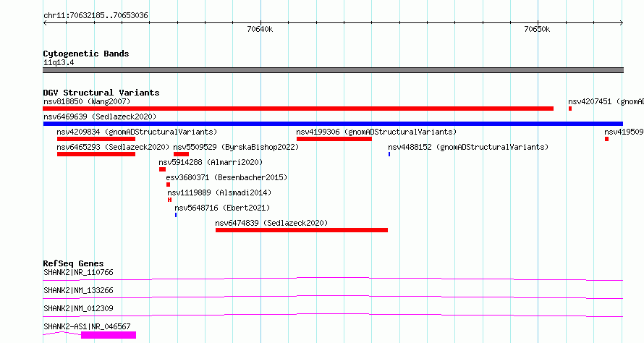The height and width of the screenshot is (343, 644).
Task: Click the 70650k ruler label
Action: (x=537, y=29)
